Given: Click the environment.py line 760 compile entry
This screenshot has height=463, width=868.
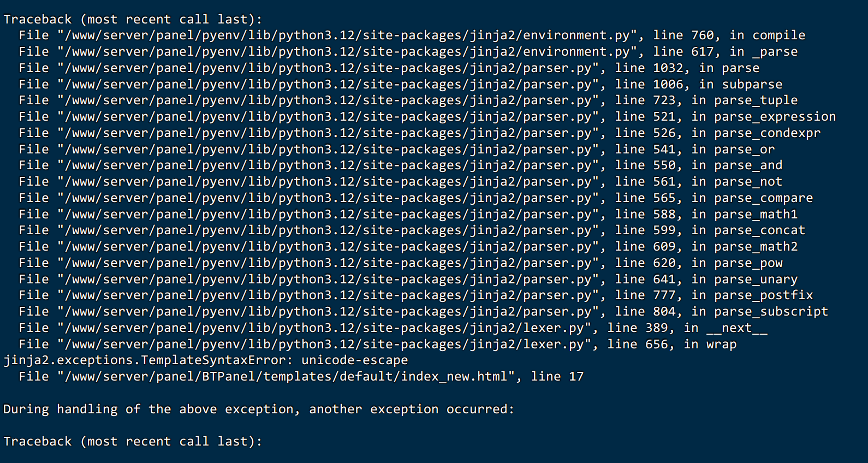Looking at the screenshot, I should [x=412, y=35].
